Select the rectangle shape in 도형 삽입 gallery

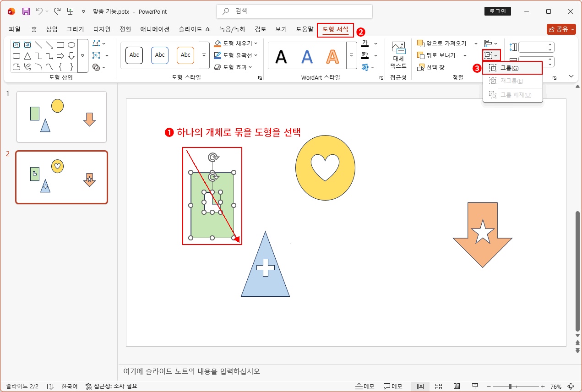point(60,44)
